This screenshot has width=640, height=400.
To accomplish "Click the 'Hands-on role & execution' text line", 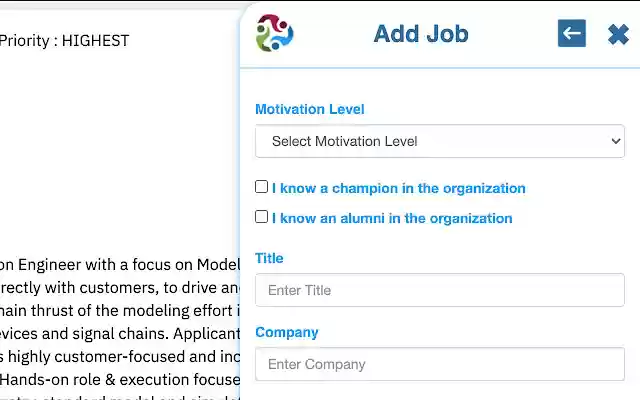I will click(120, 379).
